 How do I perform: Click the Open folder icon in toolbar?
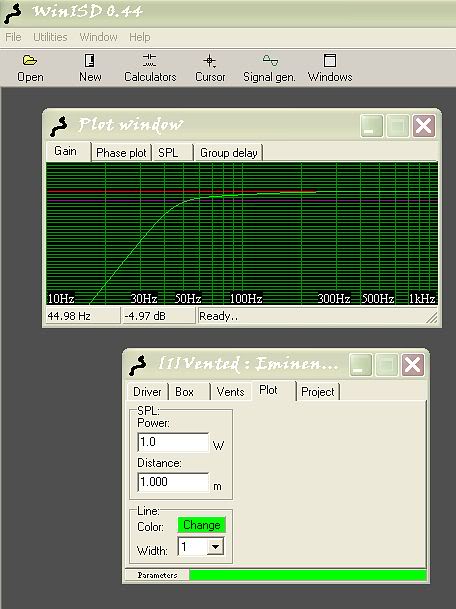[x=30, y=61]
